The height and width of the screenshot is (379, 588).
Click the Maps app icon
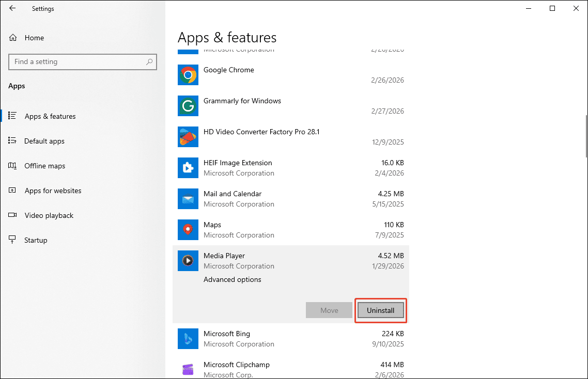click(188, 230)
